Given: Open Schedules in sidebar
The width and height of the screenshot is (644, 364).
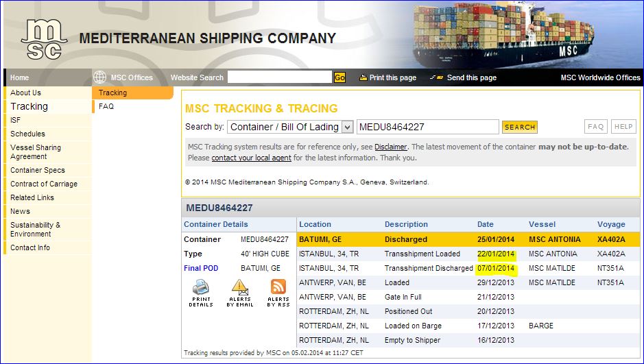Looking at the screenshot, I should pyautogui.click(x=28, y=134).
